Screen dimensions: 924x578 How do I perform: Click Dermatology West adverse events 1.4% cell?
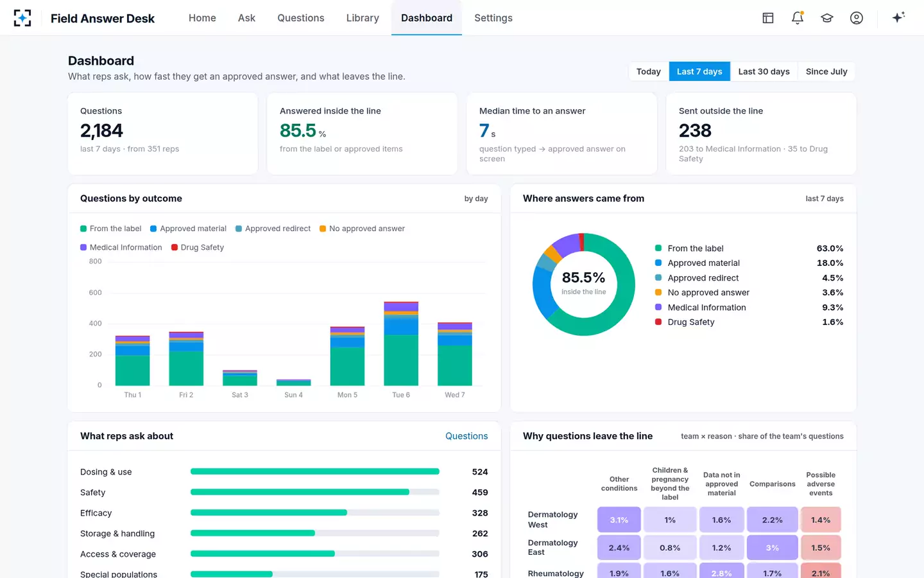point(821,520)
